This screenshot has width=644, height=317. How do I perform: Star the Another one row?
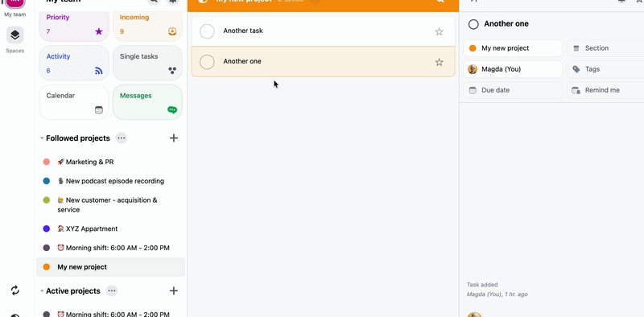439,62
